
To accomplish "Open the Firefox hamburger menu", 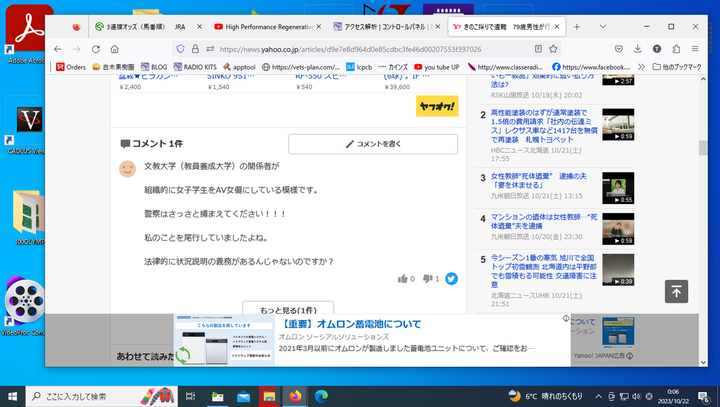I will [697, 48].
